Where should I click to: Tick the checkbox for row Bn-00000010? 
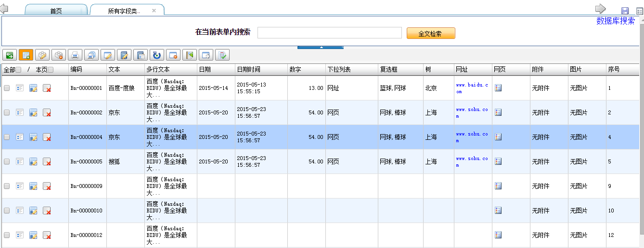pyautogui.click(x=7, y=211)
